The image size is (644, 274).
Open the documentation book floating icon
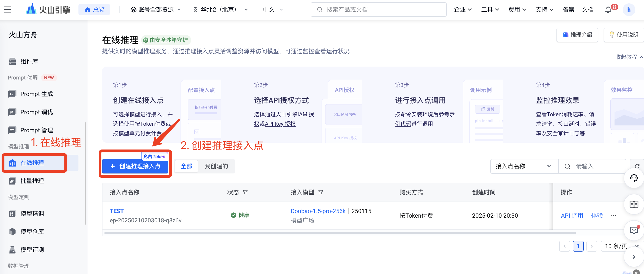[634, 204]
